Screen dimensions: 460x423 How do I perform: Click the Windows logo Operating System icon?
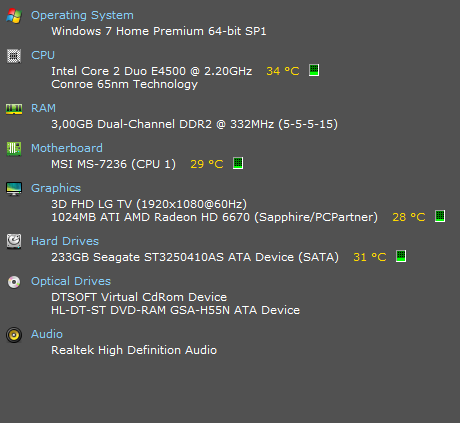14,16
